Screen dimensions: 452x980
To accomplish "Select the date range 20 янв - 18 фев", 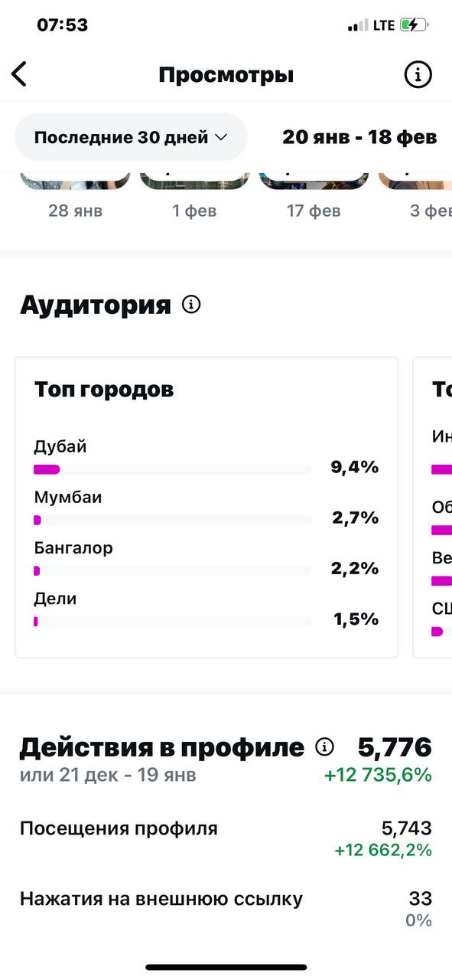I will (360, 136).
